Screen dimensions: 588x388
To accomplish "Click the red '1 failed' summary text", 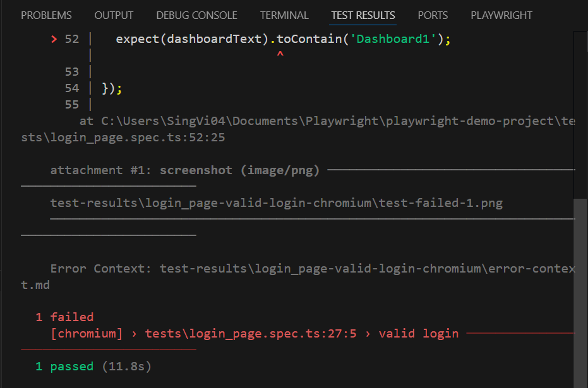I will [65, 317].
